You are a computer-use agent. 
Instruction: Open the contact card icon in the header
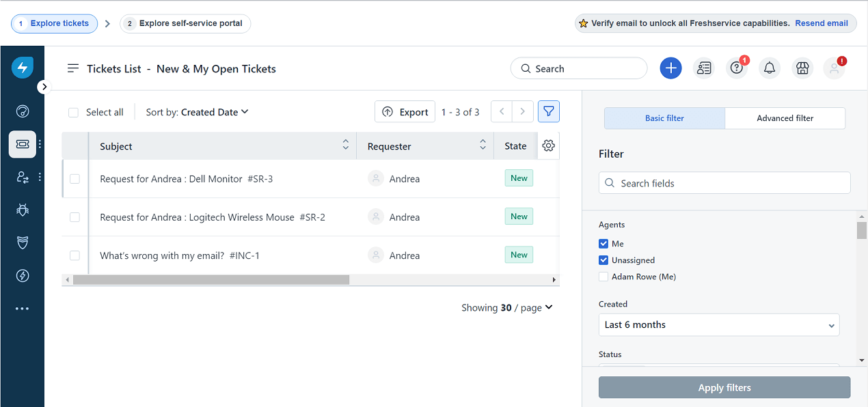coord(703,68)
